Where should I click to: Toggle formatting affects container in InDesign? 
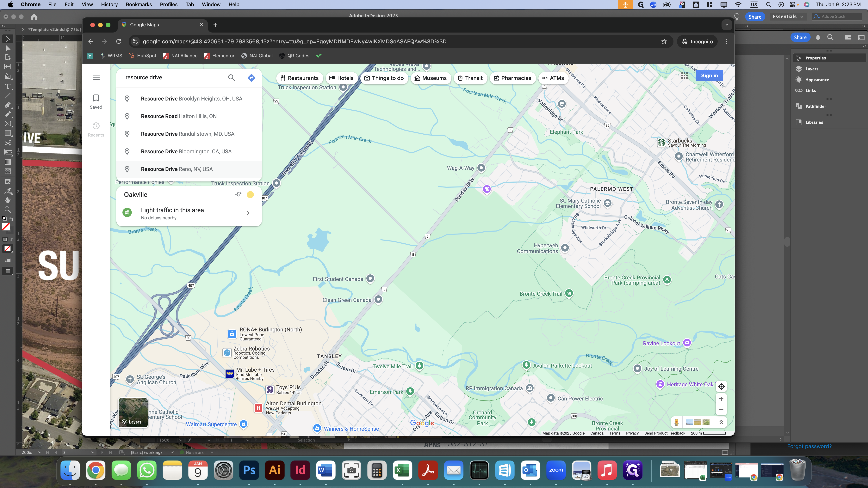(x=5, y=240)
